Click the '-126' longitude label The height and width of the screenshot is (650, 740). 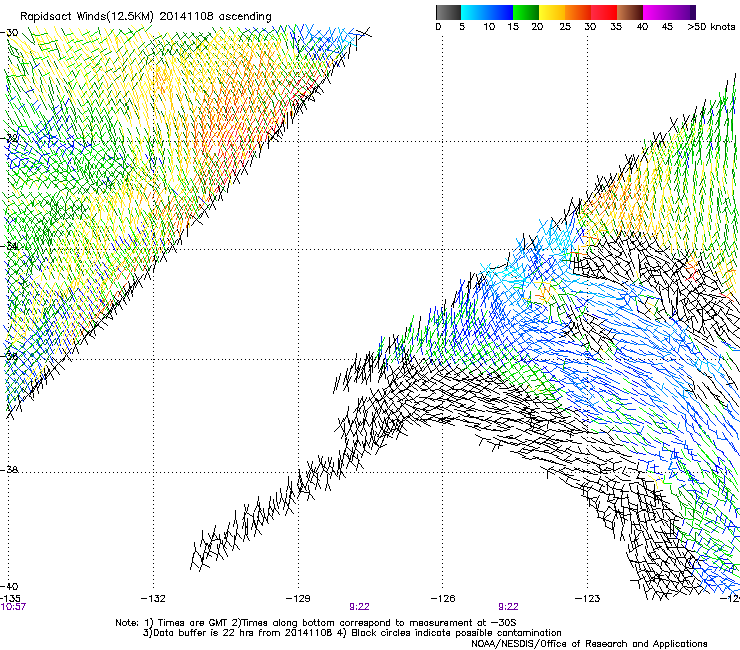coord(443,599)
